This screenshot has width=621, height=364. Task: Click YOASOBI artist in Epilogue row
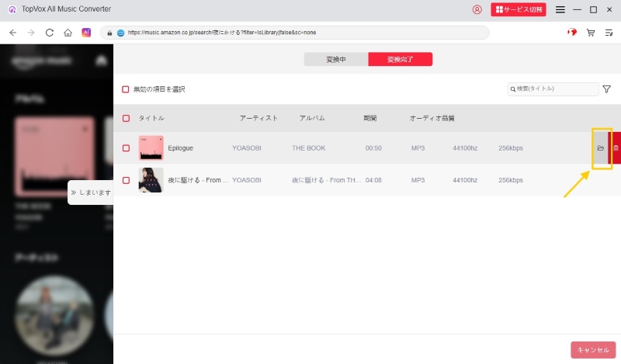tap(246, 148)
